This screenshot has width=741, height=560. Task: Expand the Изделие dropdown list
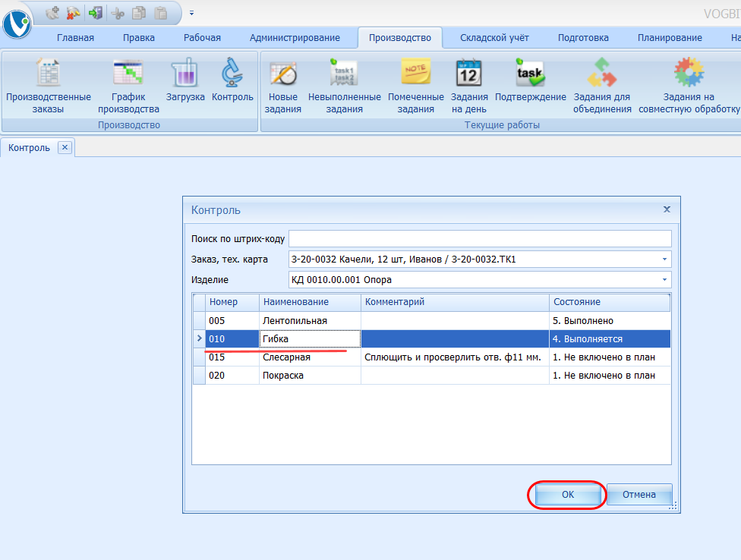pos(664,280)
